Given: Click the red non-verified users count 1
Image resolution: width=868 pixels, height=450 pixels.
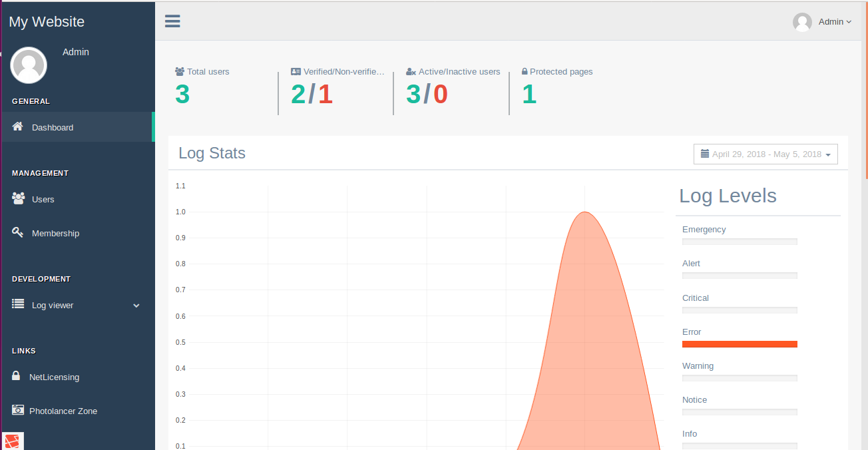Looking at the screenshot, I should pos(325,95).
